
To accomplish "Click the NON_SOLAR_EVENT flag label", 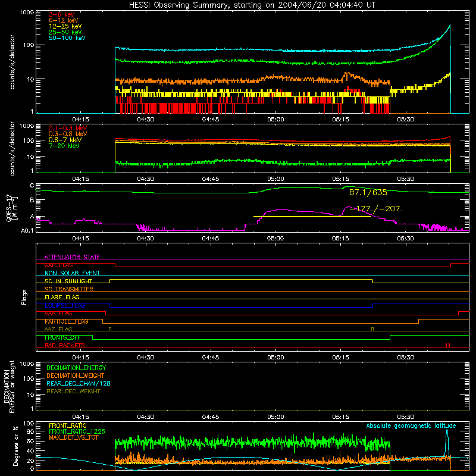I will [72, 273].
